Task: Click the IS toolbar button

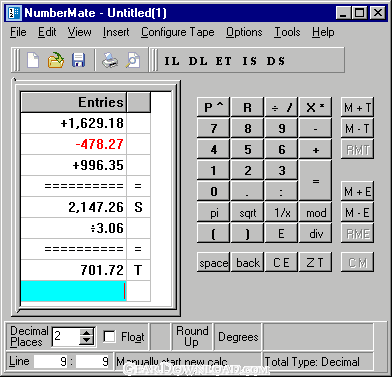Action: click(250, 61)
